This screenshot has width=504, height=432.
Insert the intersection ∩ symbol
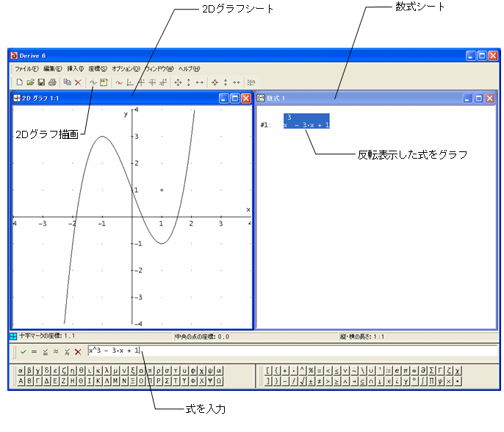click(372, 381)
